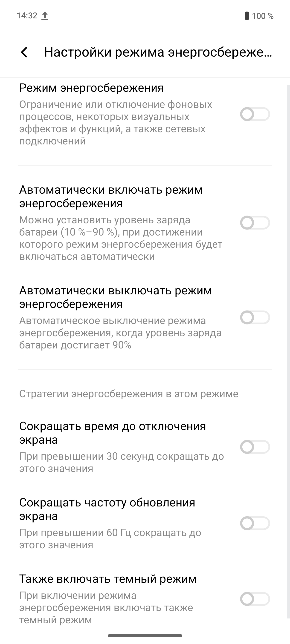Tap Сокращать частоту обновления экрана label
The image size is (290, 644).
(x=107, y=509)
